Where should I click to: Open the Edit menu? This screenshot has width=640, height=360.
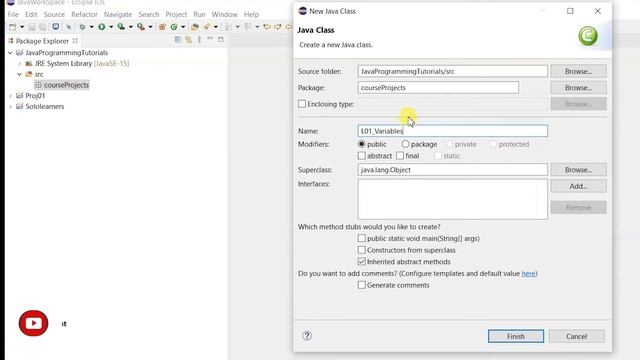[x=31, y=14]
